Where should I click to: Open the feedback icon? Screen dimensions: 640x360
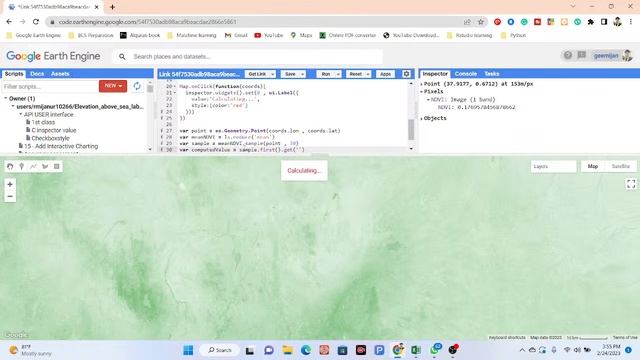pyautogui.click(x=582, y=55)
